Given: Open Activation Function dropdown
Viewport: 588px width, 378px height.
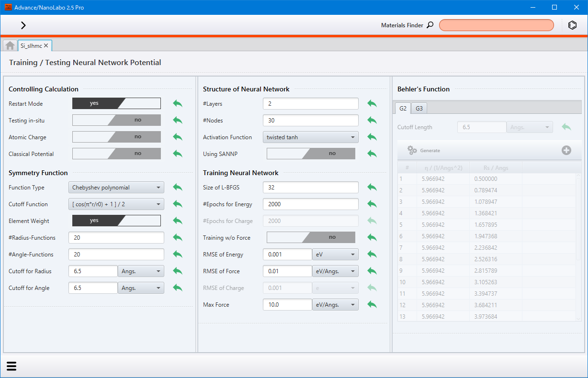Looking at the screenshot, I should coord(311,137).
